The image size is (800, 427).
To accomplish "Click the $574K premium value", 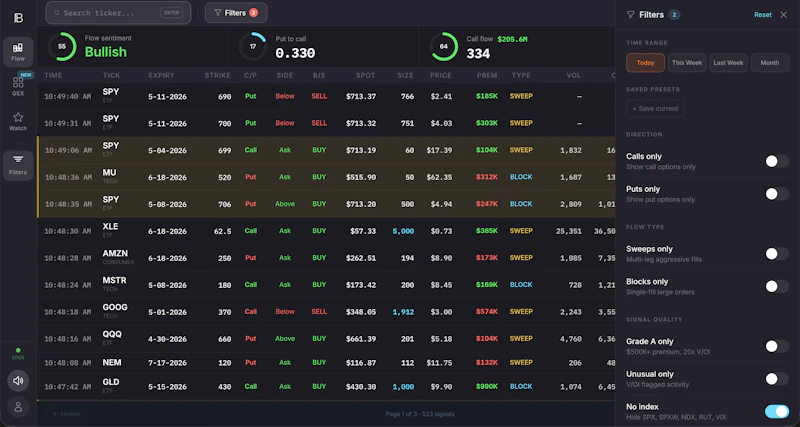I will coord(487,312).
